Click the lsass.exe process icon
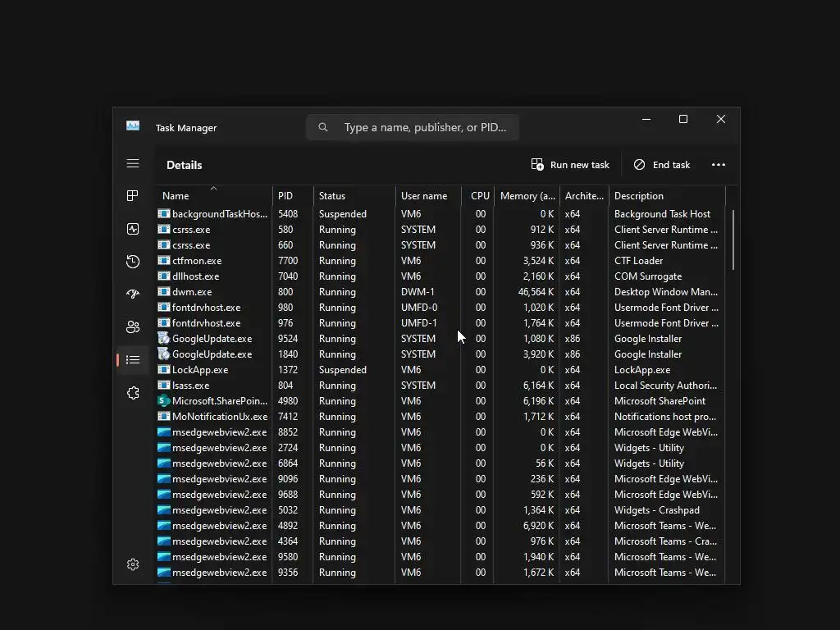The image size is (840, 630). (164, 386)
